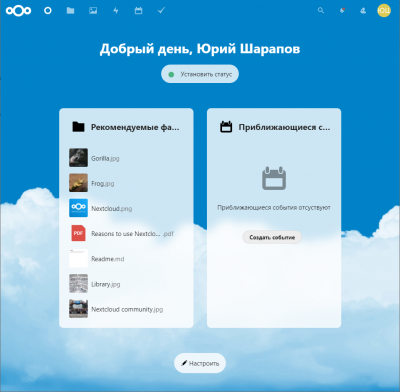Click the Gorilla image thumbnail
The image size is (400, 392).
coord(78,158)
